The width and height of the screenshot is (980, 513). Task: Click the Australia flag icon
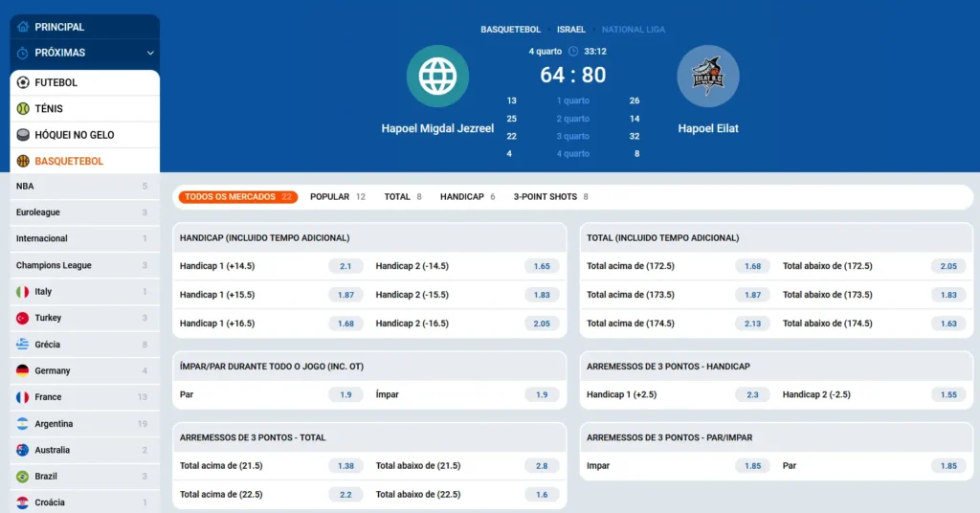click(23, 450)
